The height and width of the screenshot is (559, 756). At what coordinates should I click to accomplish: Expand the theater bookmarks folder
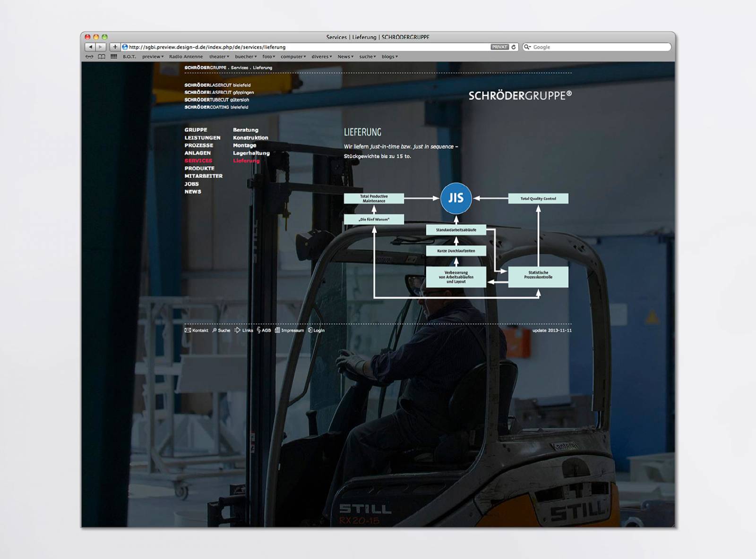pyautogui.click(x=219, y=57)
